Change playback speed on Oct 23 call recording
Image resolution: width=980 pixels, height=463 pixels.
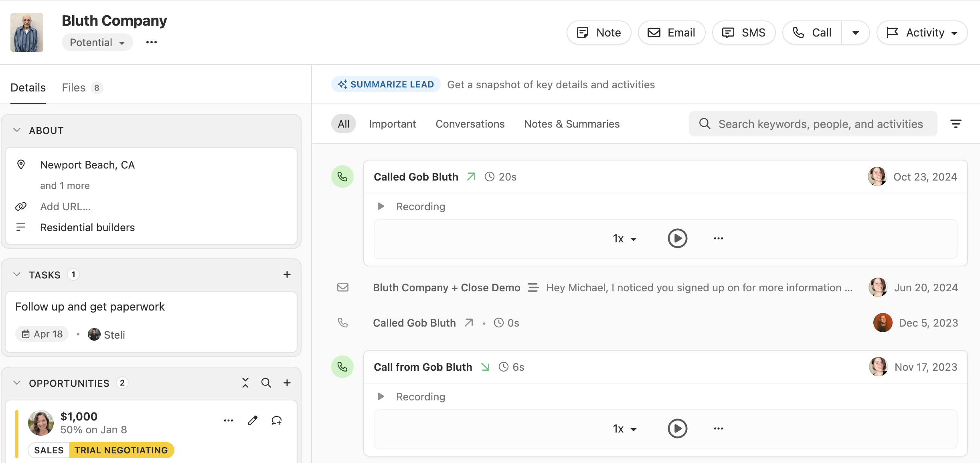click(x=624, y=238)
